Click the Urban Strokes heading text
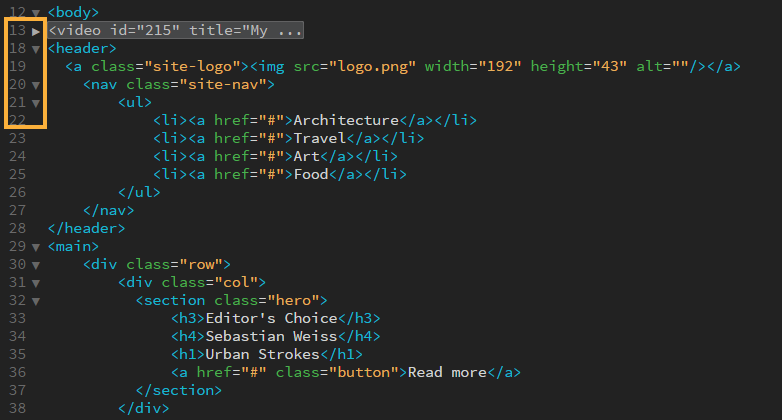 coord(261,355)
